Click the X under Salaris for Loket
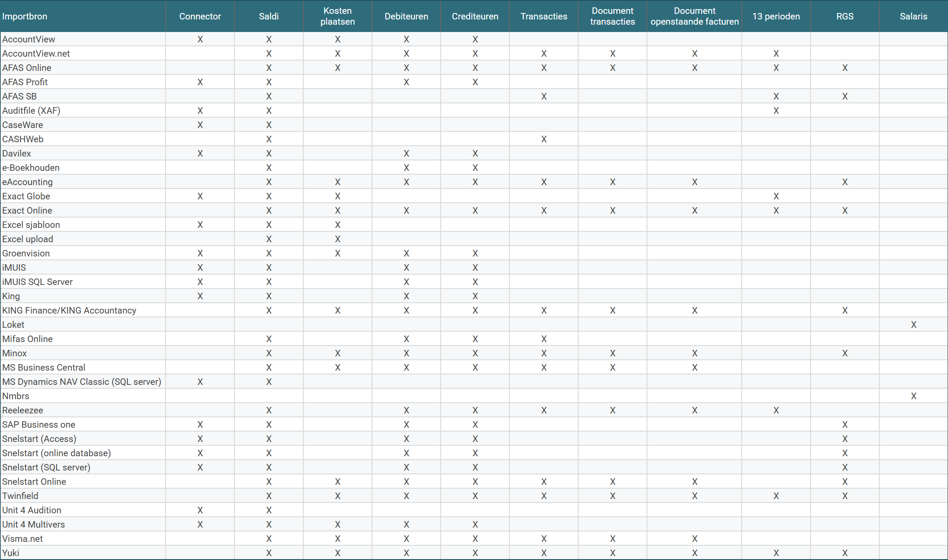The width and height of the screenshot is (948, 560). [913, 325]
